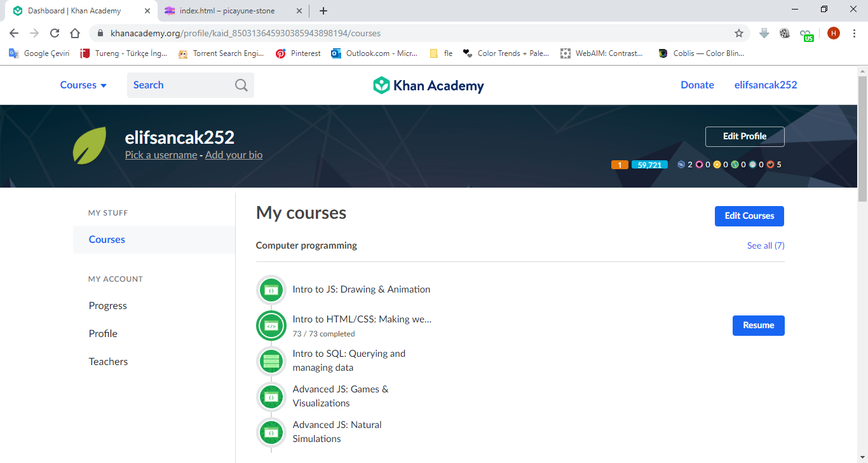Click the download arrow extension icon
This screenshot has width=868, height=463.
(764, 33)
